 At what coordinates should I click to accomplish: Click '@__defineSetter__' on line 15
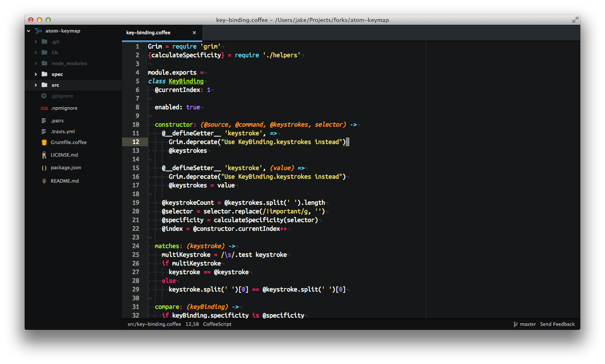[191, 168]
